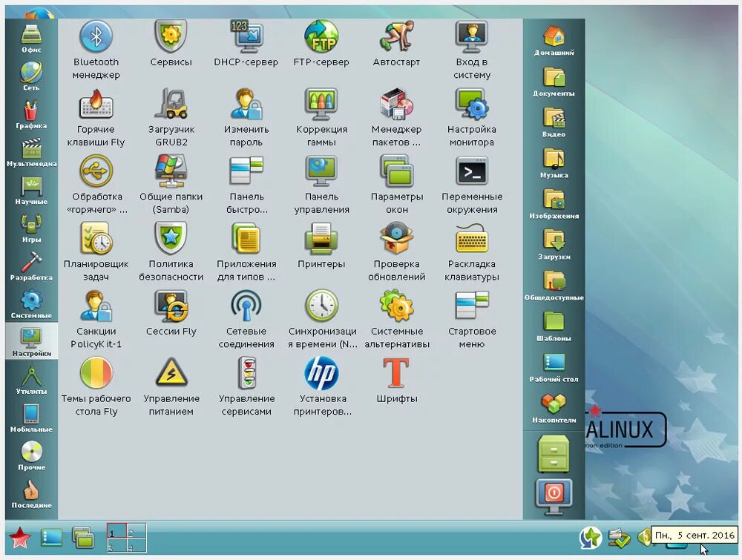Viewport: 742px width, 560px height.
Task: Open the Сервисы shield icon
Action: pyautogui.click(x=171, y=44)
